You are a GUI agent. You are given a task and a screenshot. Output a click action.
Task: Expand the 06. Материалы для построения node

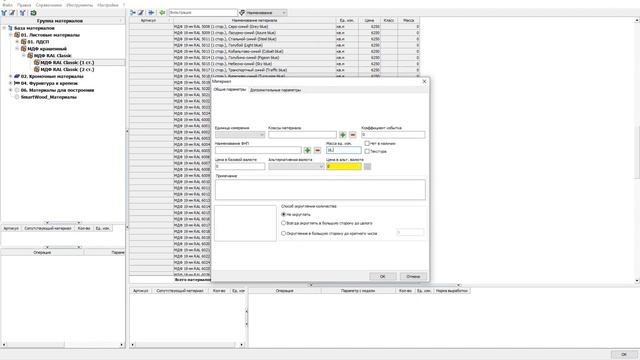point(11,90)
